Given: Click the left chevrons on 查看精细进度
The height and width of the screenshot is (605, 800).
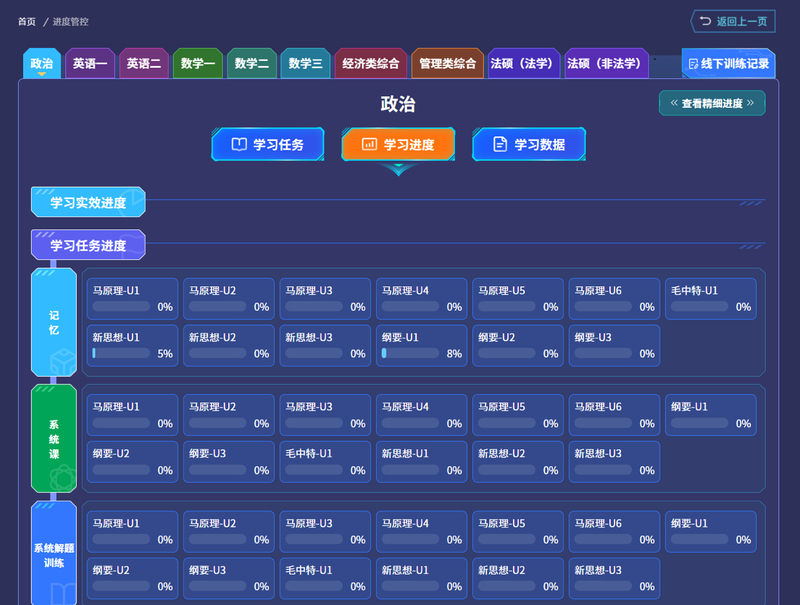Looking at the screenshot, I should point(674,103).
